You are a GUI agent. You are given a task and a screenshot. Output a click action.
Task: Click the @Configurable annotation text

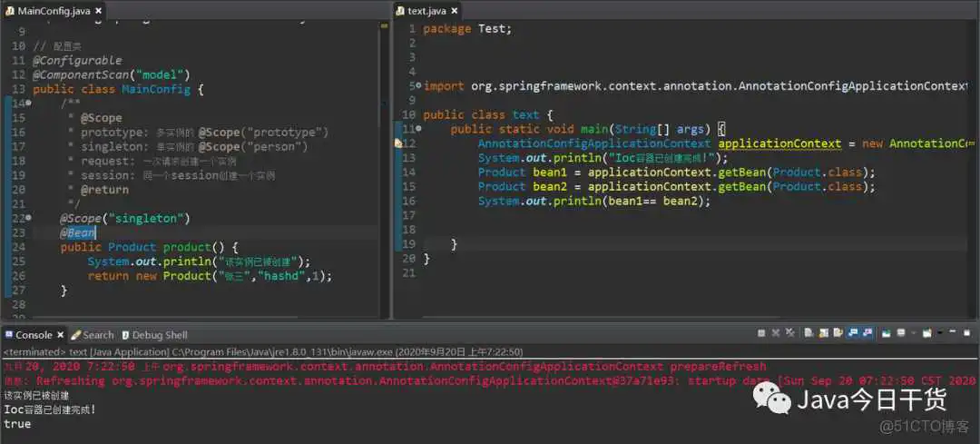click(77, 60)
